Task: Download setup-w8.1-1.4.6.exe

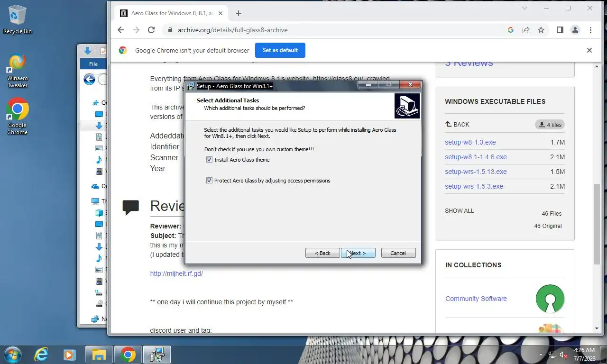Action: point(476,157)
